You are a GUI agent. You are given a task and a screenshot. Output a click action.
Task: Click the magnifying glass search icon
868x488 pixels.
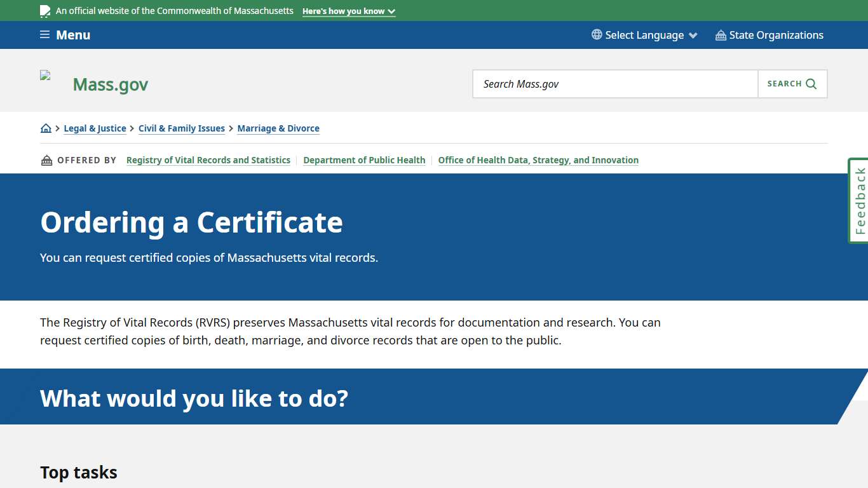pyautogui.click(x=810, y=83)
